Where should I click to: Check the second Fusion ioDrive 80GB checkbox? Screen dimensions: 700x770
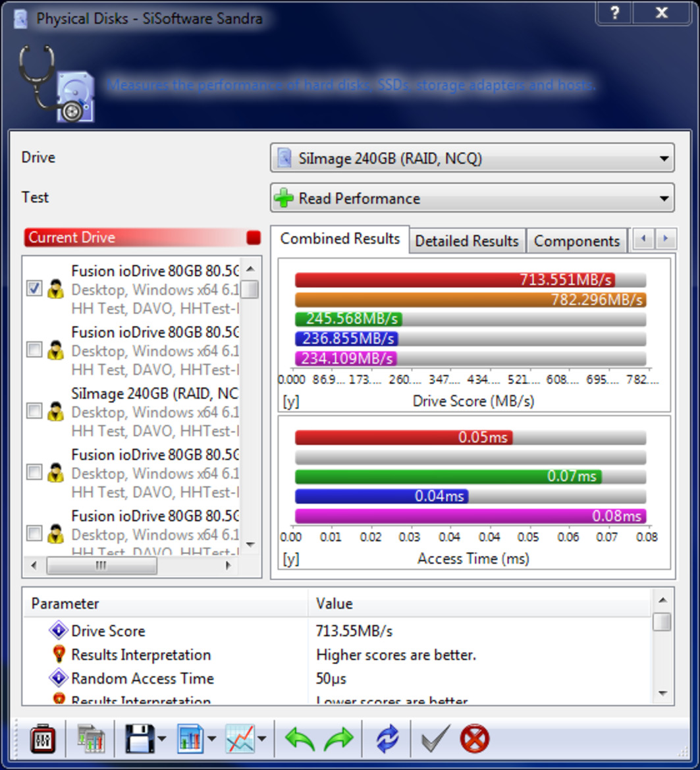click(x=34, y=350)
